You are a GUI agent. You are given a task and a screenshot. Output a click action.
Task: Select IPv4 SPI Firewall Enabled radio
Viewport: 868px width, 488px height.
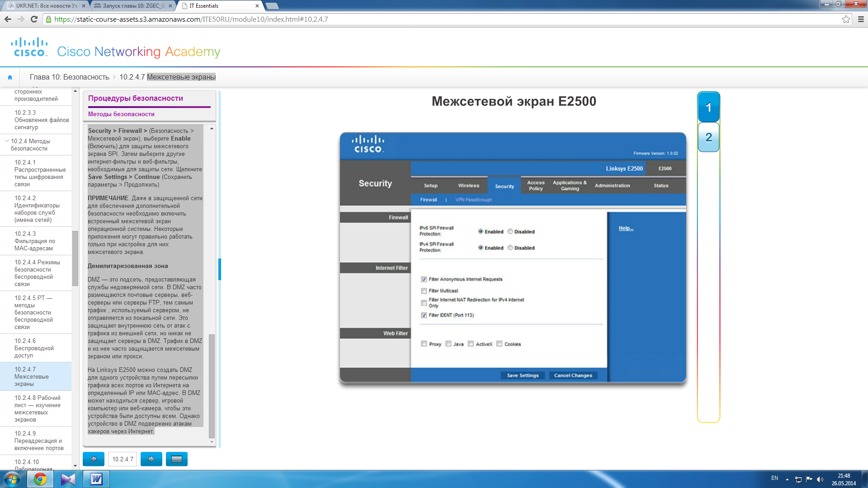point(481,248)
